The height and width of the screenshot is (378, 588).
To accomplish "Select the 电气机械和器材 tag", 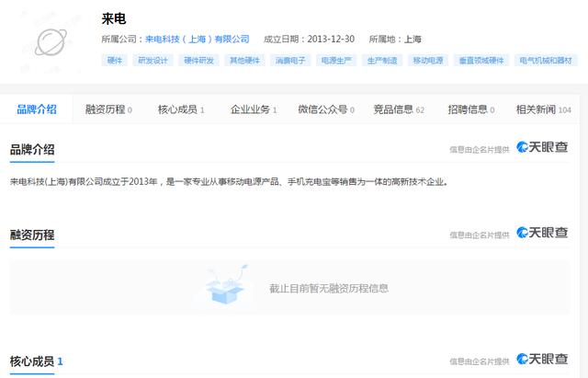I will (546, 61).
